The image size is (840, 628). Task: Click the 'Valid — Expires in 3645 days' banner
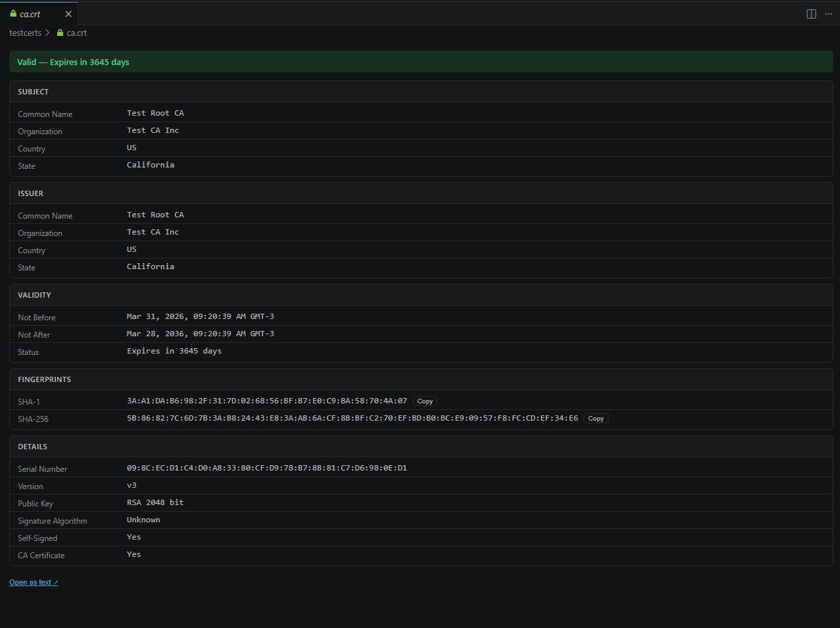click(421, 62)
